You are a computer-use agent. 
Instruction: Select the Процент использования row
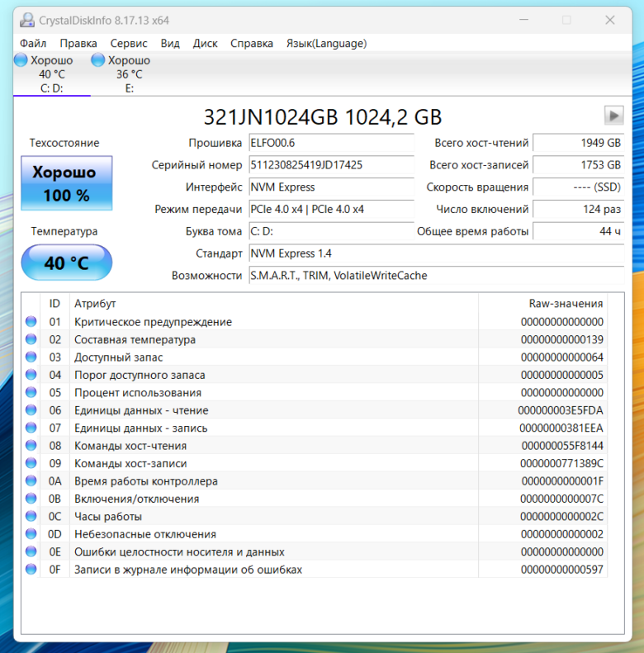(315, 392)
